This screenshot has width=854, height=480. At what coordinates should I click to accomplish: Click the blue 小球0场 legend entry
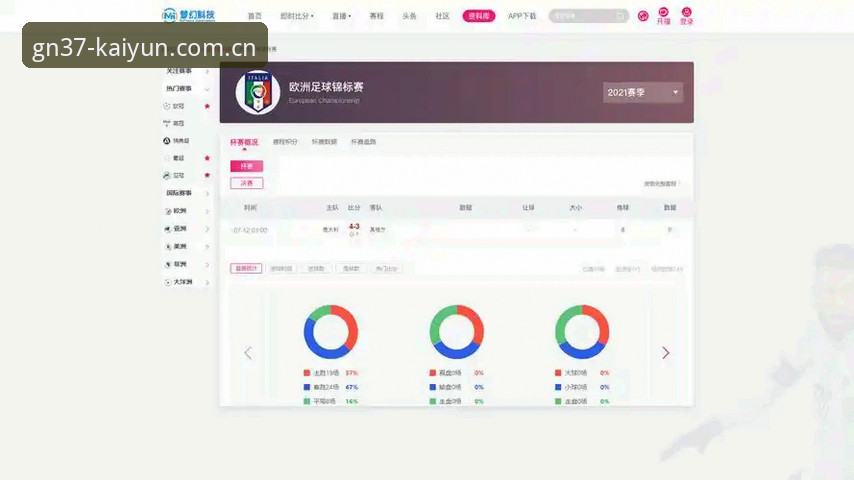582,387
